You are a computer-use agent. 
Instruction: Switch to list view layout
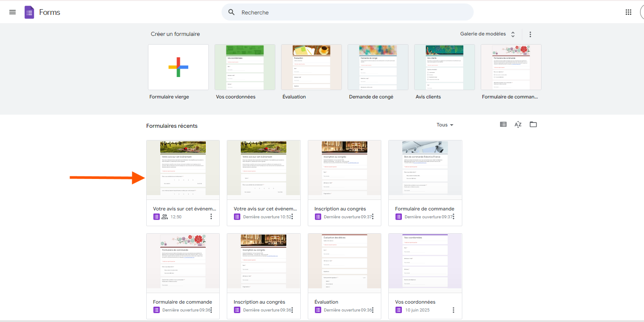click(503, 125)
